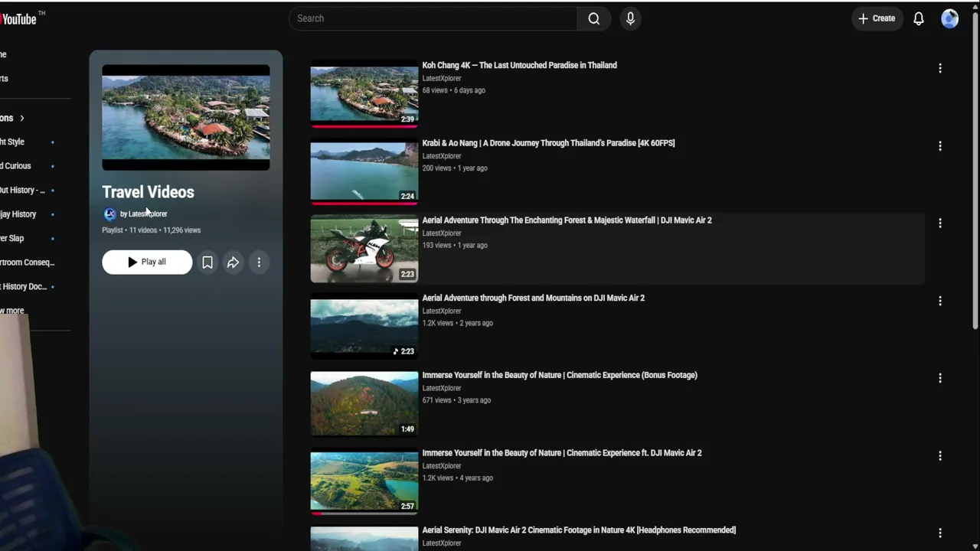
Task: Click 'by LatestXplorer' under Travel Videos
Action: click(x=143, y=214)
